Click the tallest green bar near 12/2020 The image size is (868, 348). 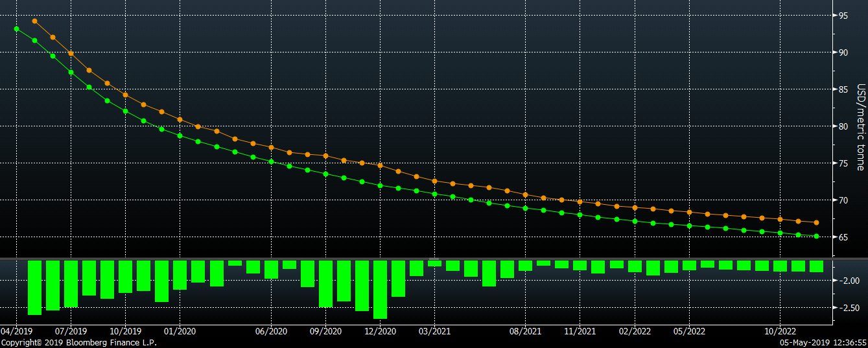(x=381, y=289)
